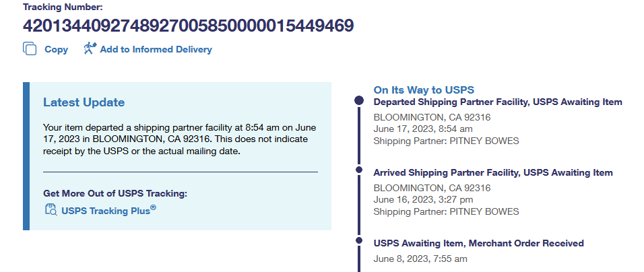Click the Informed Delivery mail carrier icon
644x272 pixels.
pos(90,48)
